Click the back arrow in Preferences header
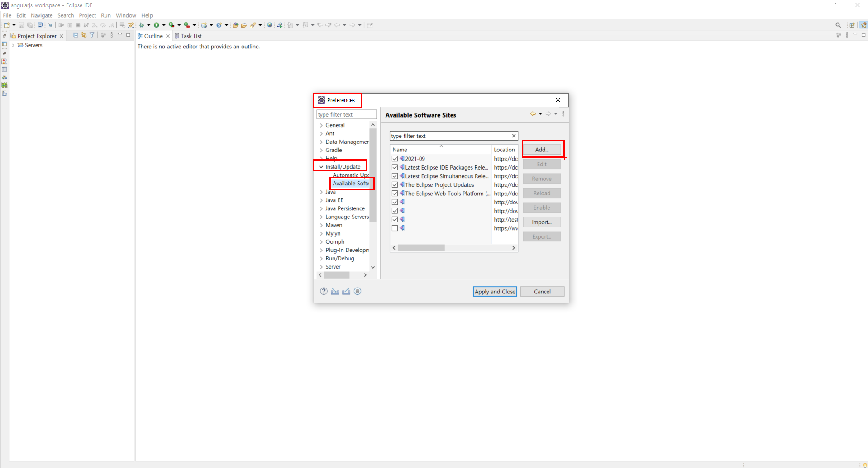 point(533,114)
